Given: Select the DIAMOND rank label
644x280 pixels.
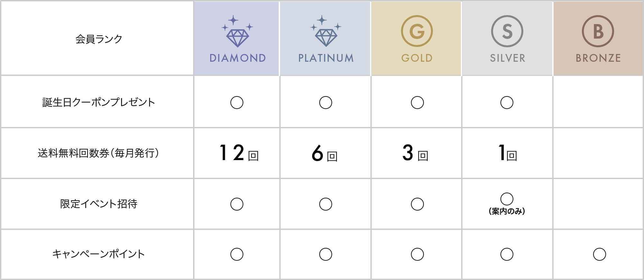Looking at the screenshot, I should coord(238,58).
